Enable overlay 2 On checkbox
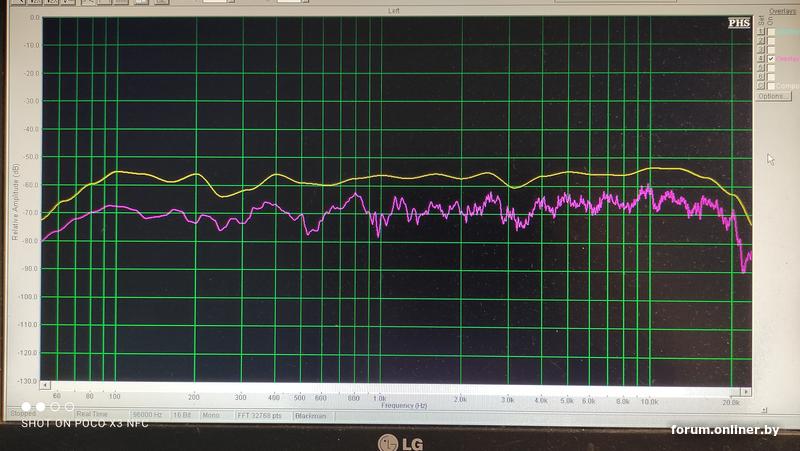Screen dimensions: 800x451 pos(770,41)
